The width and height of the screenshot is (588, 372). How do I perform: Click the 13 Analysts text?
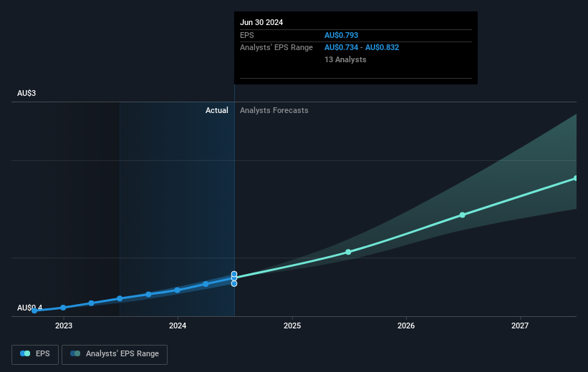(345, 59)
